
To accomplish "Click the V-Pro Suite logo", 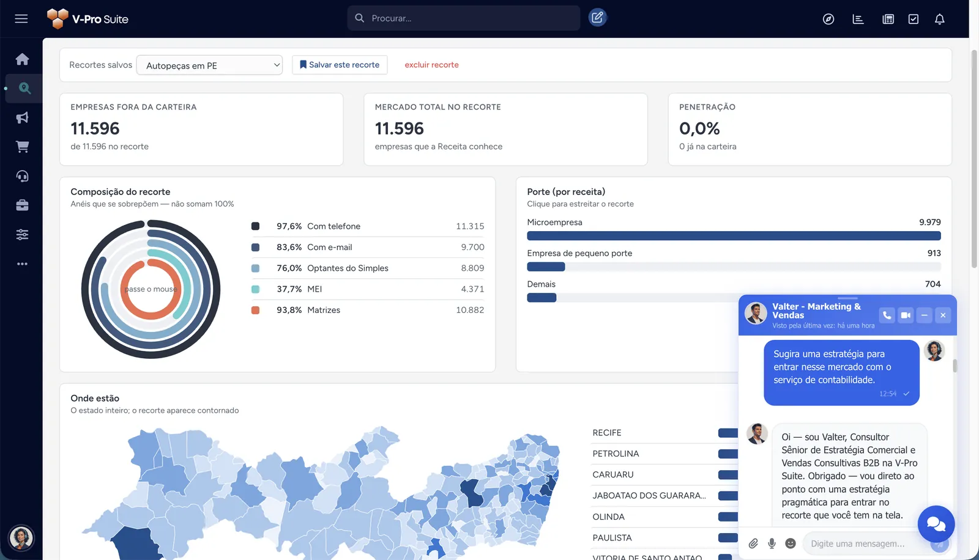I will (87, 19).
